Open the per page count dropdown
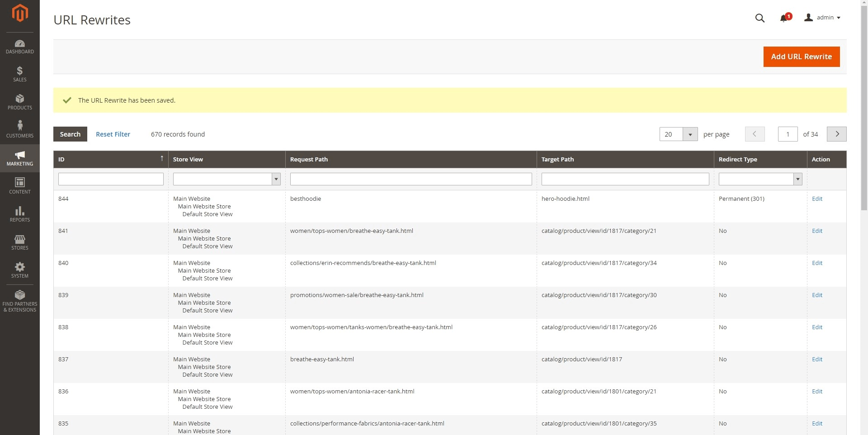The image size is (868, 435). pos(690,134)
